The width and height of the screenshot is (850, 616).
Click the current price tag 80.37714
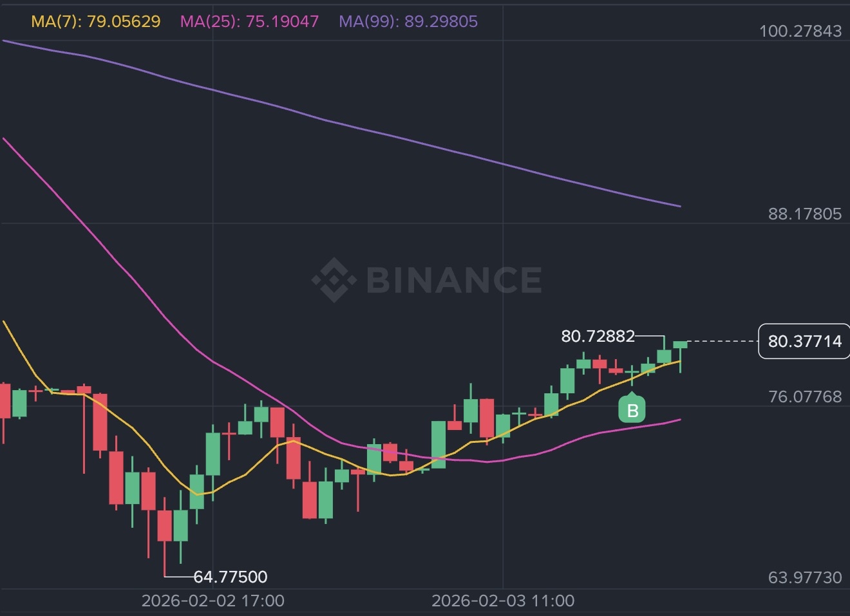[x=804, y=341]
